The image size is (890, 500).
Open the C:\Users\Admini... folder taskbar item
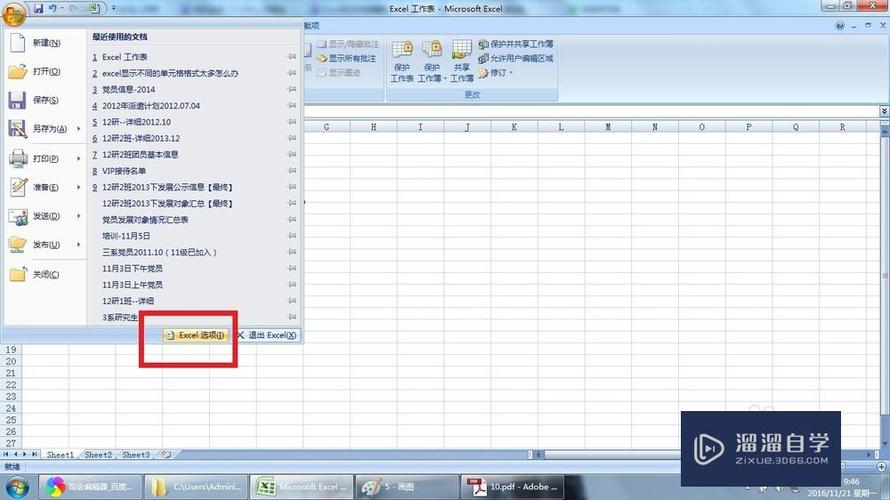tap(196, 487)
